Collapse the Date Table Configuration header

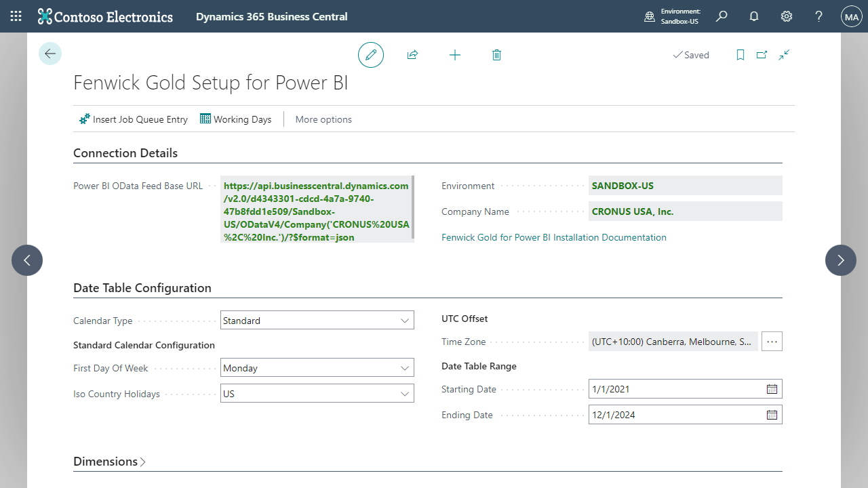(142, 288)
